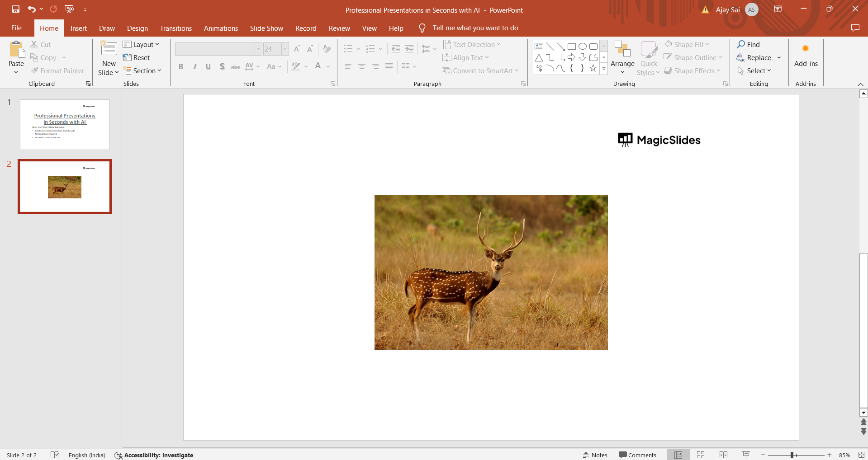Screen dimensions: 868x460
Task: Open the Arrange tool
Action: pos(622,58)
